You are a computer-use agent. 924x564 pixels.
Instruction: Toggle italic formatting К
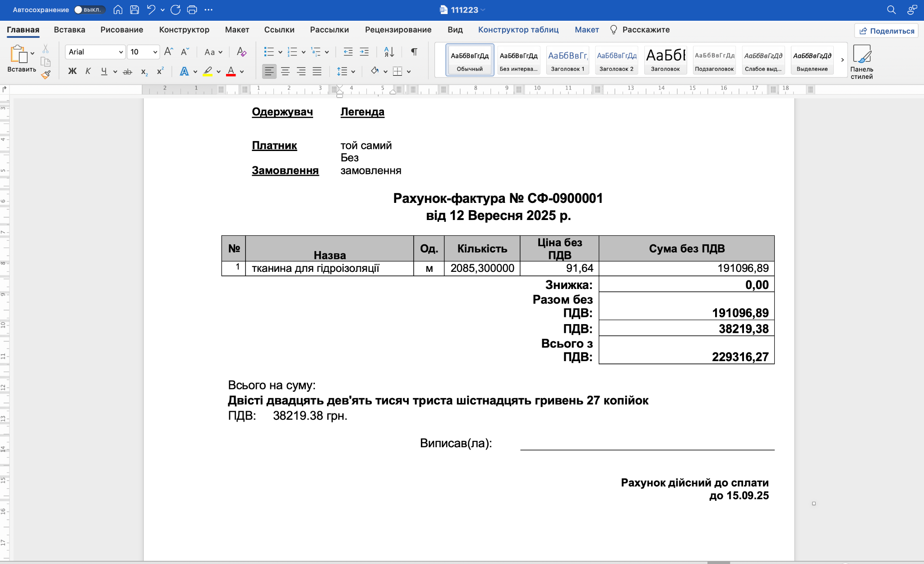point(88,71)
